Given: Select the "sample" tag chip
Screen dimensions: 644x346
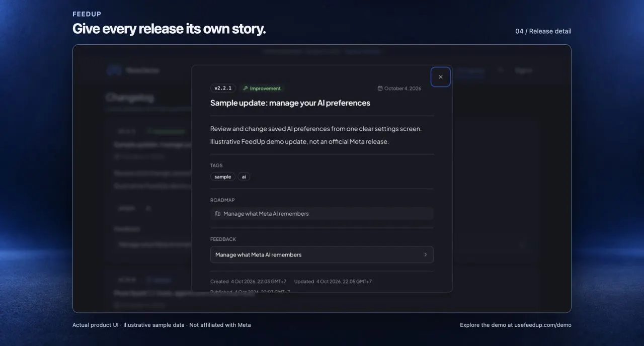Looking at the screenshot, I should (222, 177).
